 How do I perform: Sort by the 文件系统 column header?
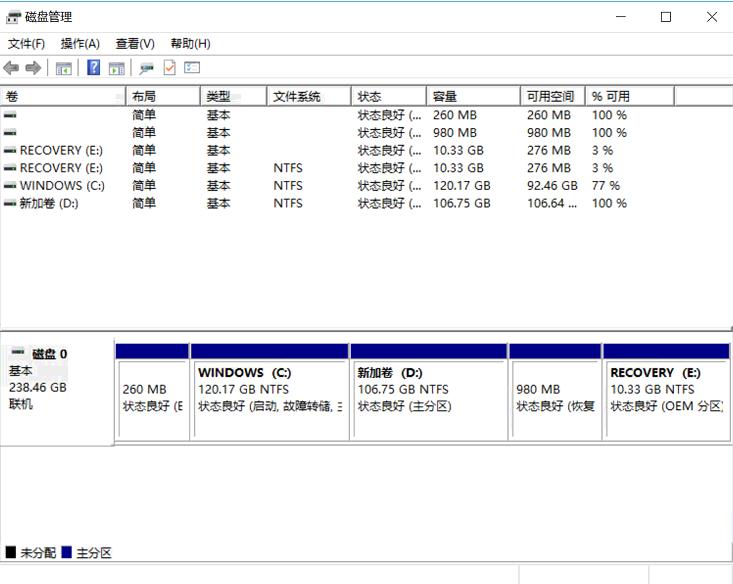pos(309,97)
